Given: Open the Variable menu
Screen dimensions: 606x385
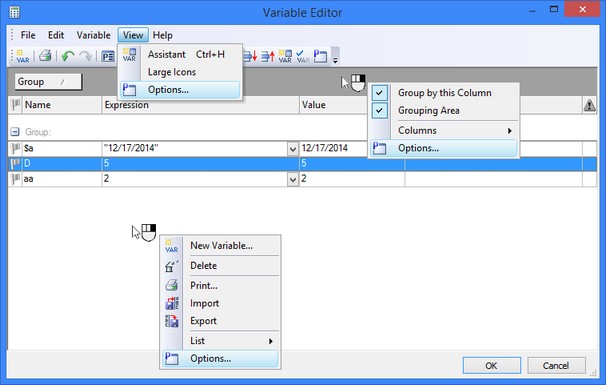Looking at the screenshot, I should pyautogui.click(x=93, y=35).
